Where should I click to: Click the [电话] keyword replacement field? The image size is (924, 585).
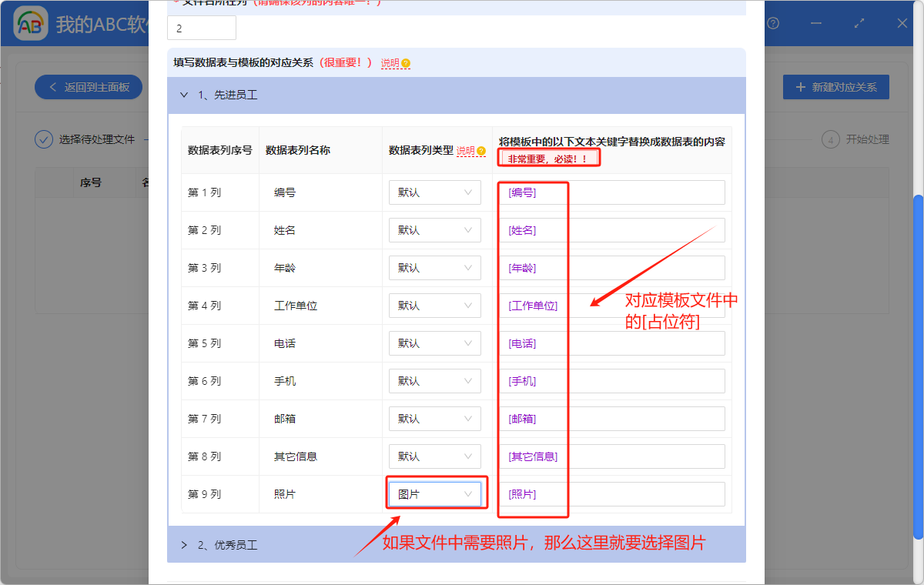click(612, 343)
